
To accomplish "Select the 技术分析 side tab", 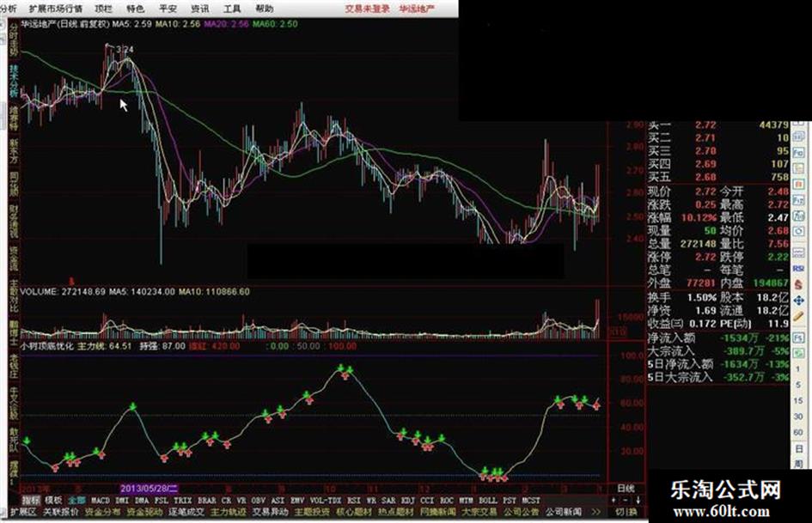I will [x=14, y=80].
